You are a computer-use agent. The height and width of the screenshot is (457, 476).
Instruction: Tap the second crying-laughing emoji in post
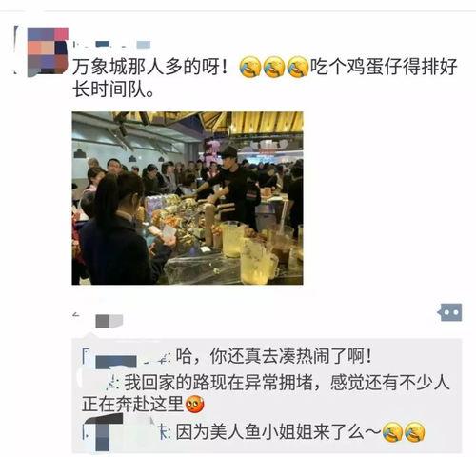tap(274, 67)
